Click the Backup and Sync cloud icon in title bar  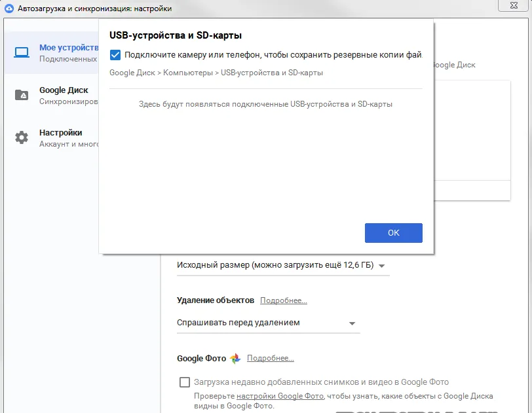(x=9, y=9)
